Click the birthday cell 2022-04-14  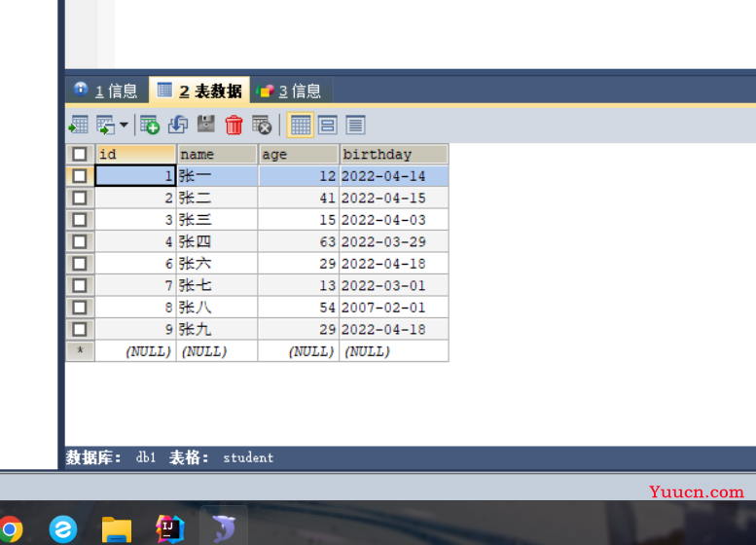[x=394, y=176]
